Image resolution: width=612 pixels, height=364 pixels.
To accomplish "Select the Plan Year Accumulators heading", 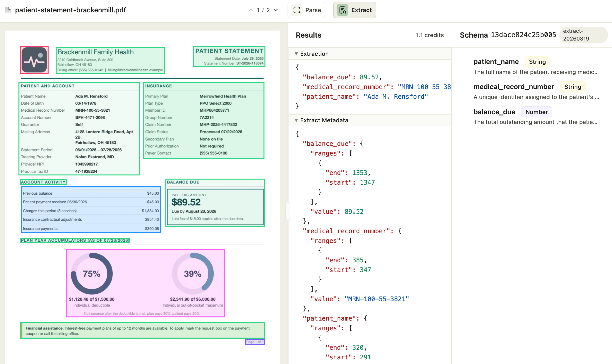I will click(x=75, y=240).
